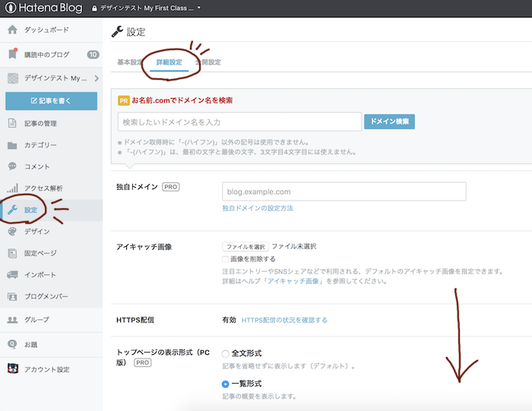Click the PRO badge next to 独自ドメイン

(171, 187)
